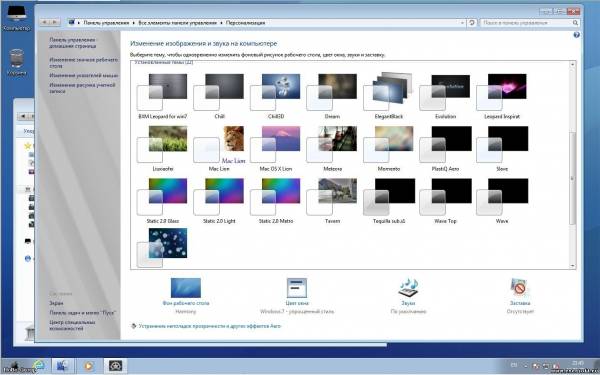This screenshot has width=600, height=375.
Task: Click the media player taskbar icon
Action: (89, 366)
